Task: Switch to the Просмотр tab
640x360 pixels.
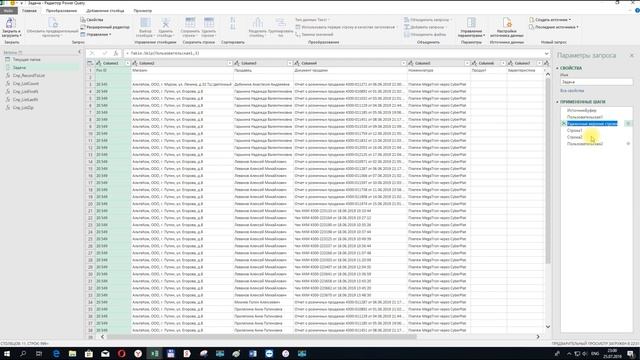Action: pos(142,11)
